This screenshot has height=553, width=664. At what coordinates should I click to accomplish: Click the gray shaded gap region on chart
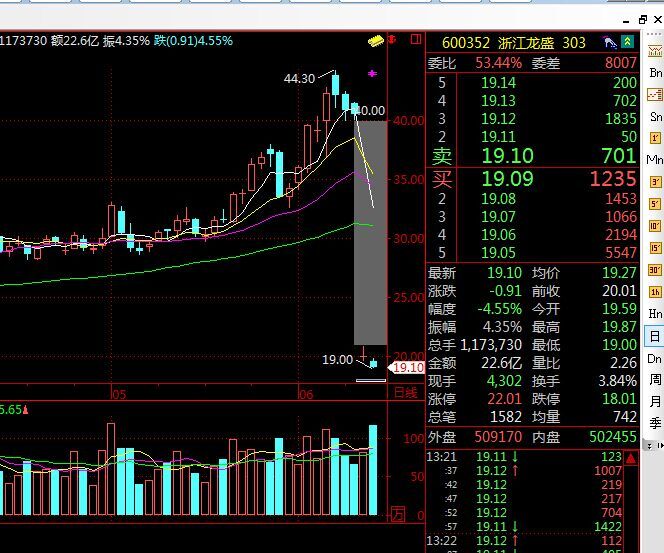click(x=370, y=230)
